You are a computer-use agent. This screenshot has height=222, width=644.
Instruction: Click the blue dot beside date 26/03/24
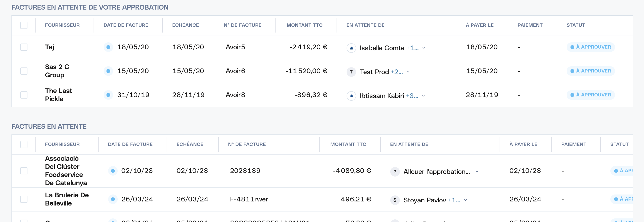113,199
